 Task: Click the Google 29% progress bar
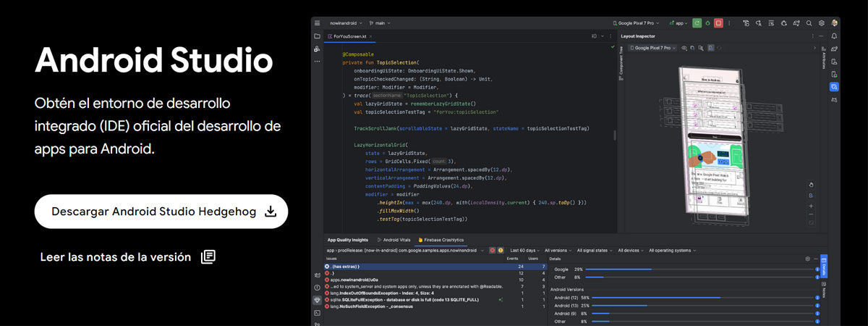click(701, 269)
